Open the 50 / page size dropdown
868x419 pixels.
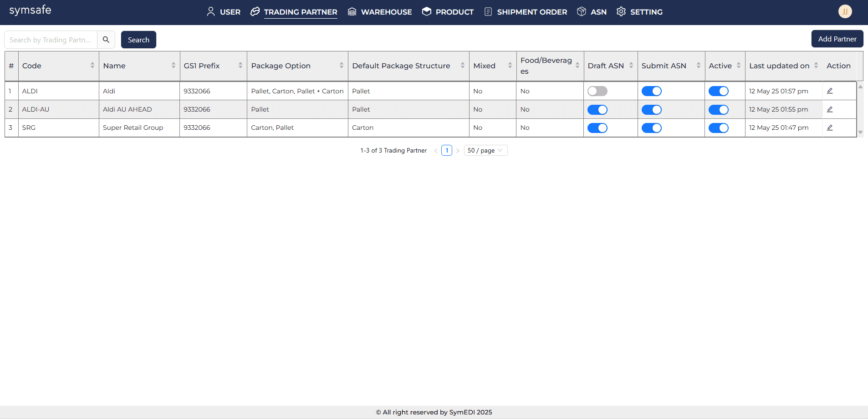tap(485, 150)
